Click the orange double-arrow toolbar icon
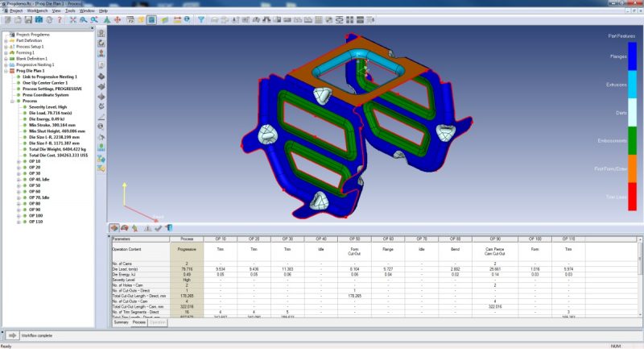The height and width of the screenshot is (349, 644). 177,19
